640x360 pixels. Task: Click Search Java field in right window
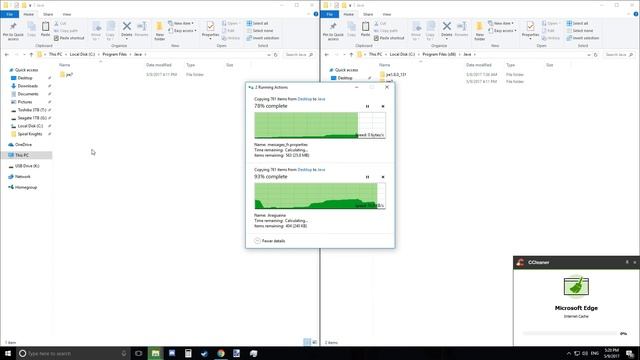point(619,54)
